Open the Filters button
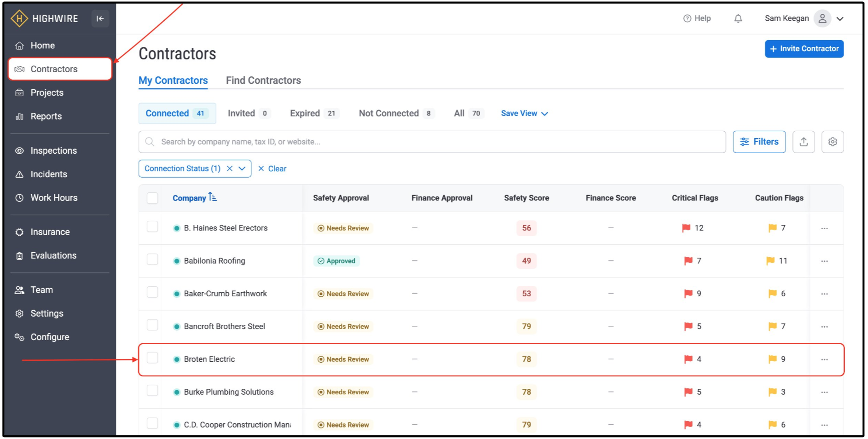 pyautogui.click(x=759, y=142)
